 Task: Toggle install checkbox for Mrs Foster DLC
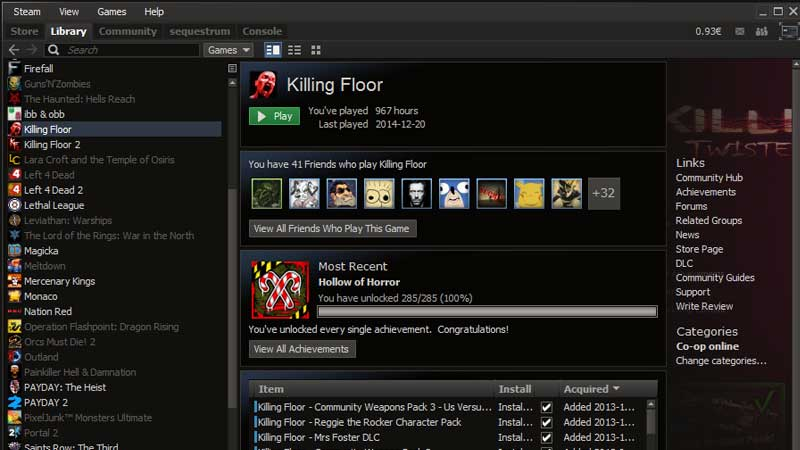[546, 438]
